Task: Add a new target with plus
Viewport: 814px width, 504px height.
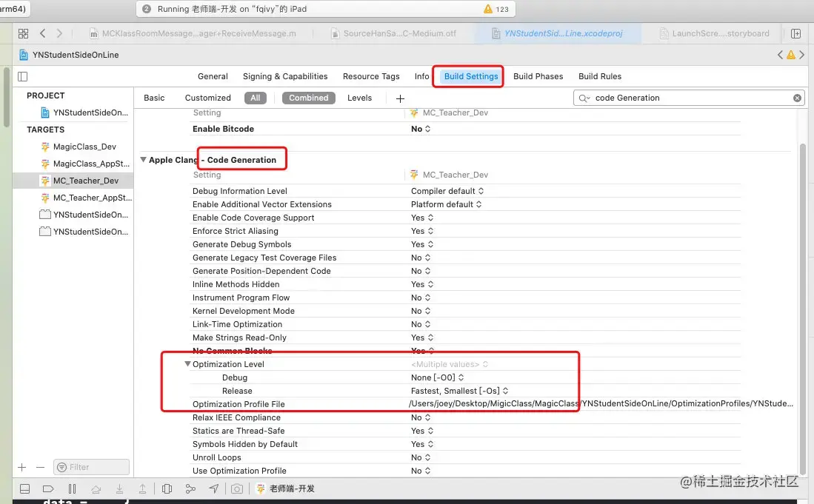Action: [x=21, y=467]
